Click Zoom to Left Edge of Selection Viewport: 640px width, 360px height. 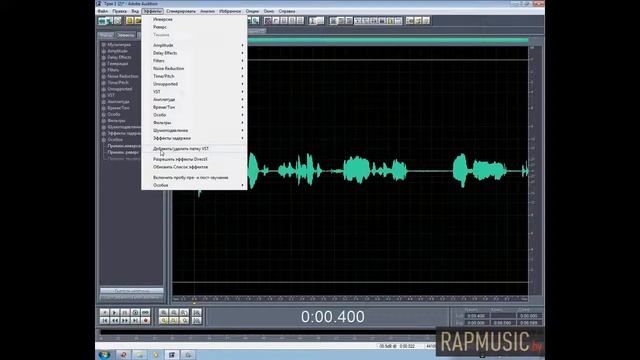174,321
